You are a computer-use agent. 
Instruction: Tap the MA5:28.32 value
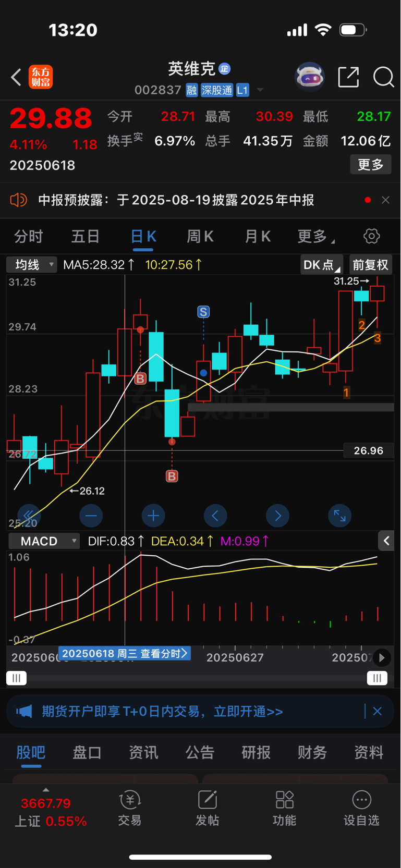(99, 265)
